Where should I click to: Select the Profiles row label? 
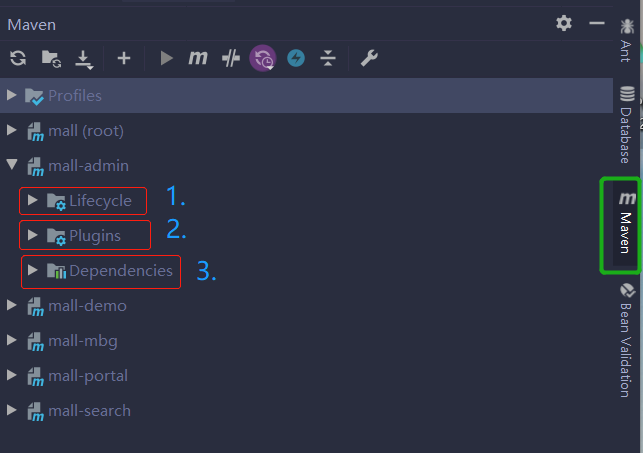[75, 96]
